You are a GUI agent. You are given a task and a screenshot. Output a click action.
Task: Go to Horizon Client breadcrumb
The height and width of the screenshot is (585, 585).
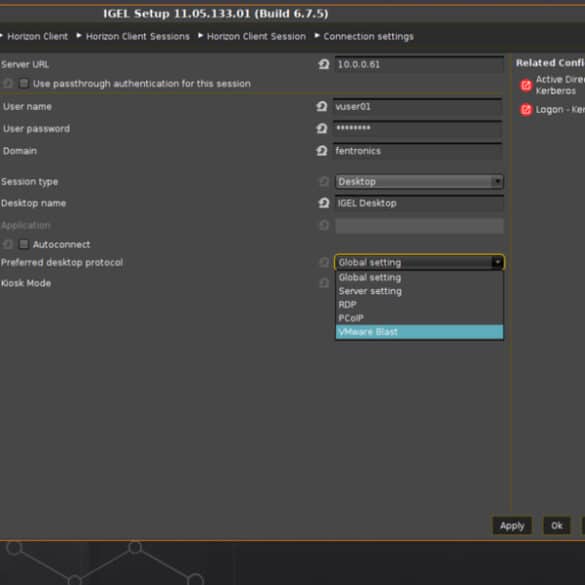(38, 36)
